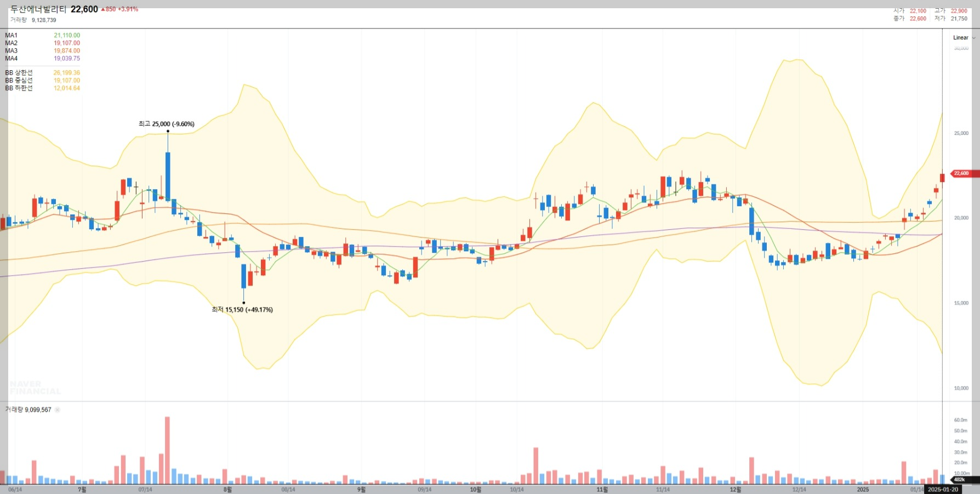Click the 06/14 date on time axis
This screenshot has height=494, width=980.
pyautogui.click(x=15, y=490)
